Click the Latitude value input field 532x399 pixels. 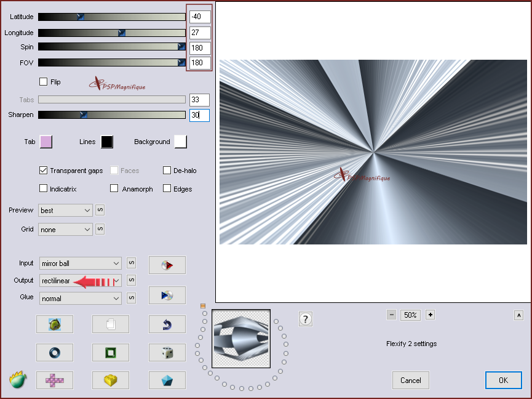[x=200, y=17]
